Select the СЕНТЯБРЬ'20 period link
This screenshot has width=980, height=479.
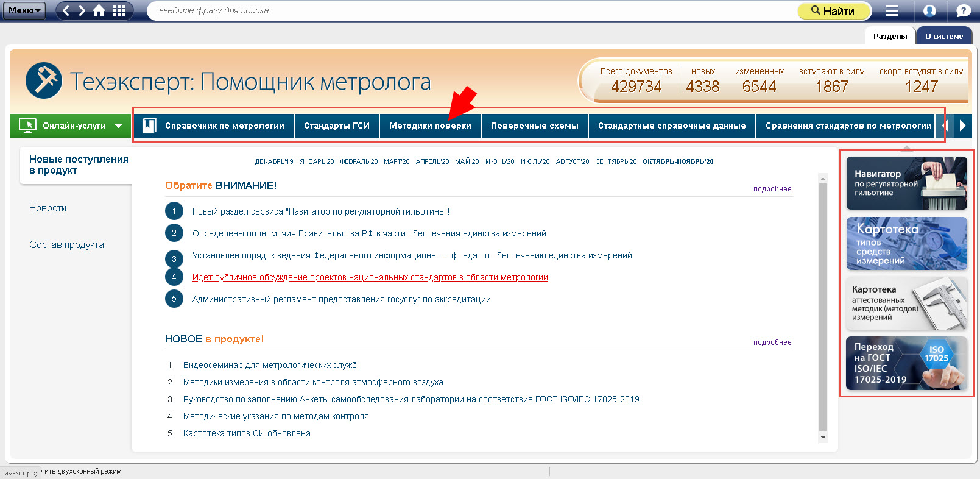click(616, 161)
